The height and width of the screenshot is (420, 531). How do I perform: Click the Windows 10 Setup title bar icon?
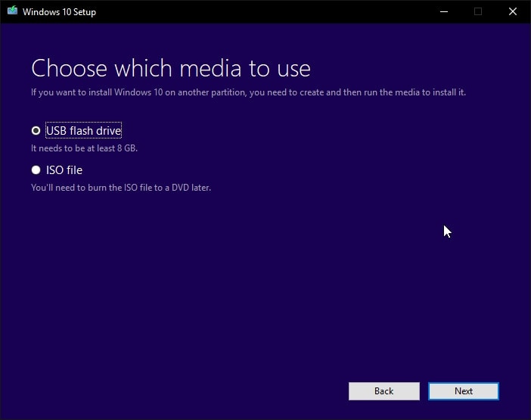tap(12, 11)
